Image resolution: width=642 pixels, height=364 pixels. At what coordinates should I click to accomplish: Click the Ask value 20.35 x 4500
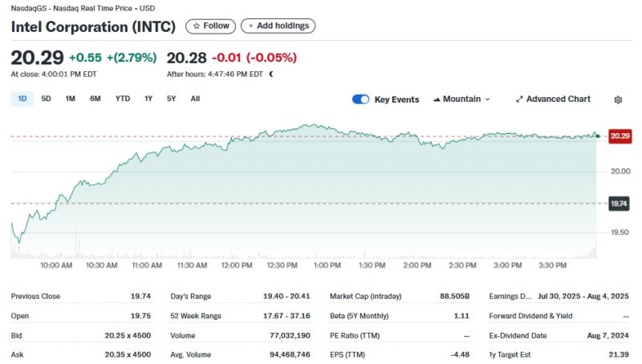tap(128, 355)
